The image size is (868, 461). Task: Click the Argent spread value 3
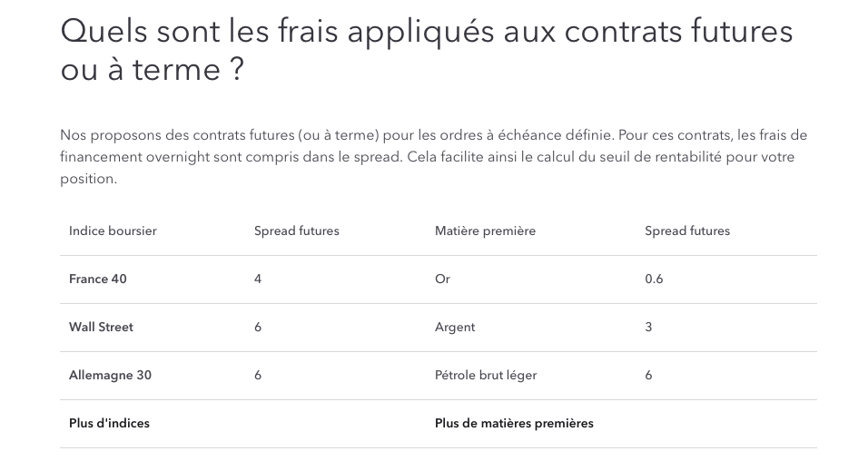[648, 328]
